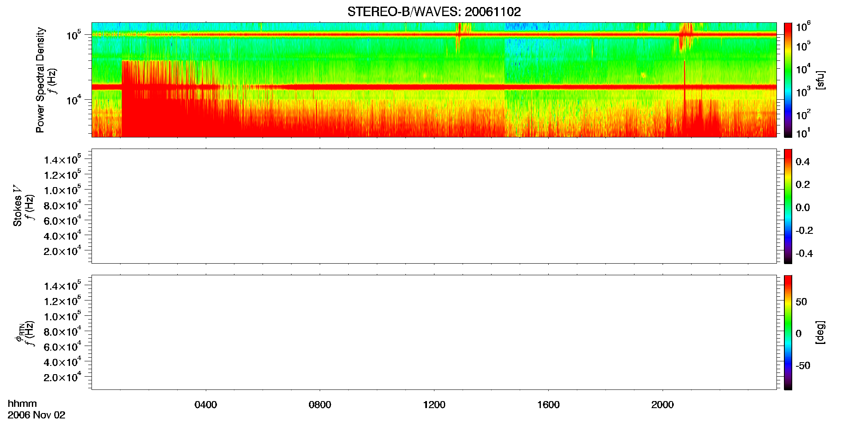Click the Stokes V color bar
868x447 pixels.
[x=788, y=206]
